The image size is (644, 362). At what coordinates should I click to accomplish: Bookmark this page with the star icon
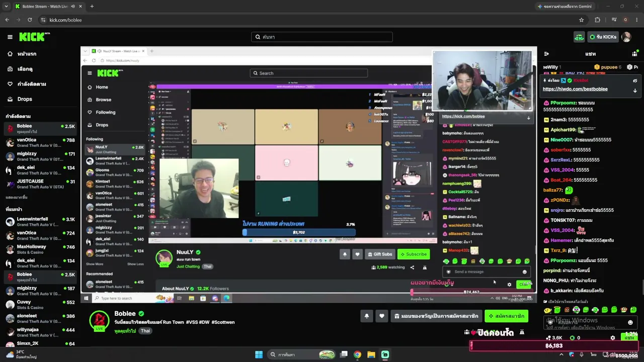pos(582,20)
